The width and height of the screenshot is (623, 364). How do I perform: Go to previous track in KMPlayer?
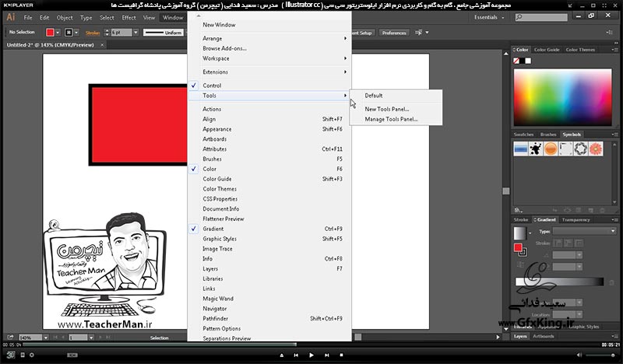click(296, 355)
